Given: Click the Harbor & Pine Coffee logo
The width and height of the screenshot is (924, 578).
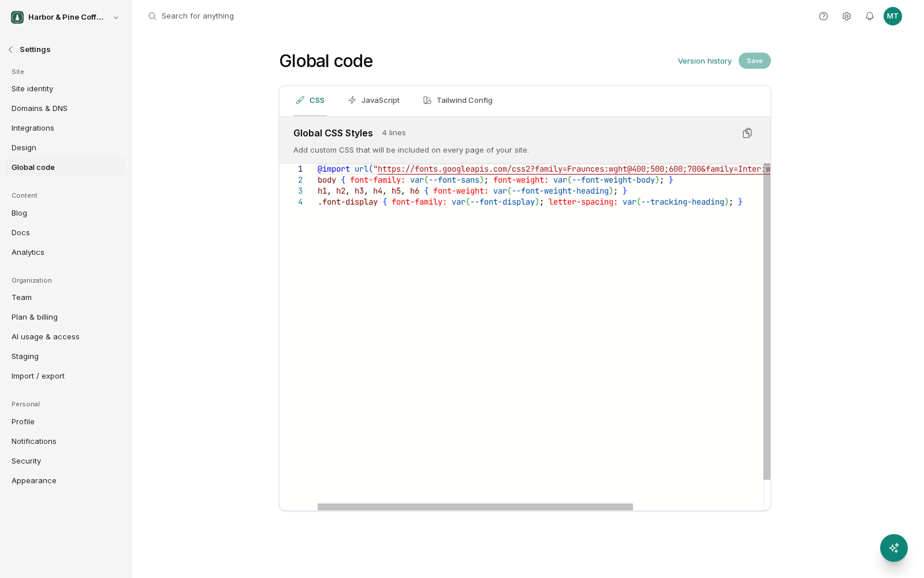Looking at the screenshot, I should (17, 17).
